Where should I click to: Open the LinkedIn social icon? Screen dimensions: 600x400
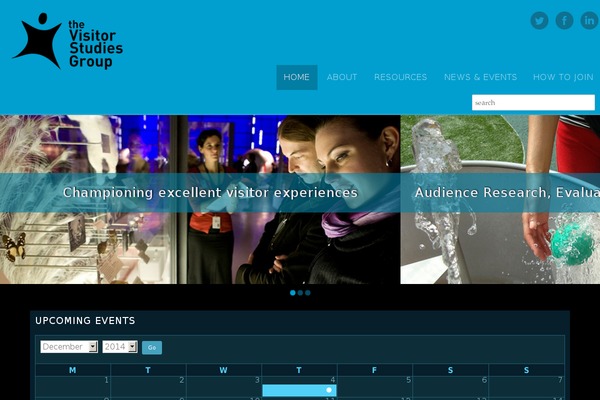pyautogui.click(x=590, y=20)
